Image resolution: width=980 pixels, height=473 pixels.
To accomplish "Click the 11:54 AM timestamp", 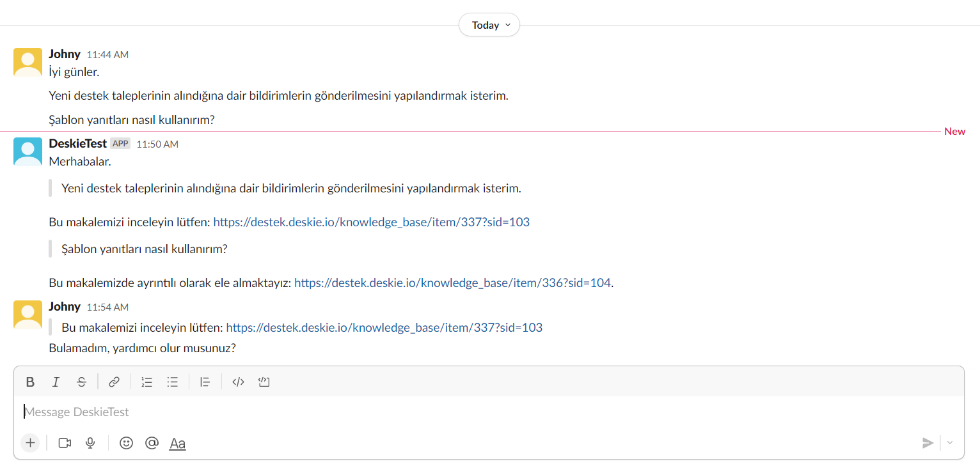I will [x=107, y=307].
